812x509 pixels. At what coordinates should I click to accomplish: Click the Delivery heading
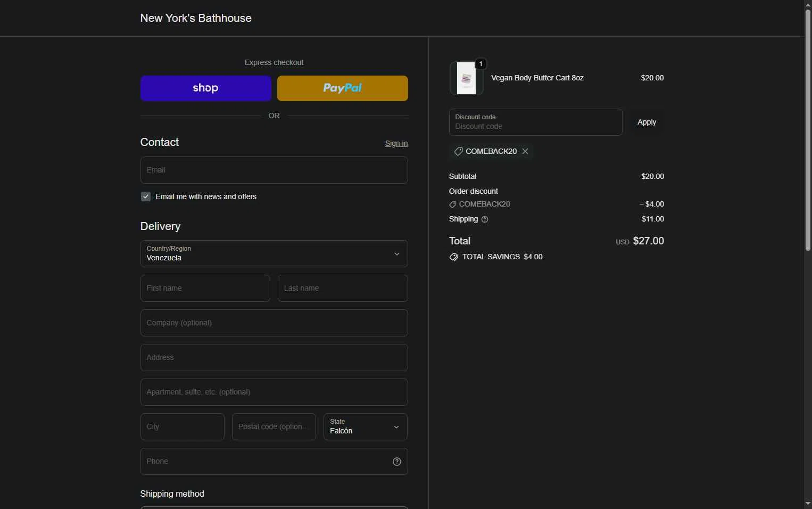click(161, 227)
